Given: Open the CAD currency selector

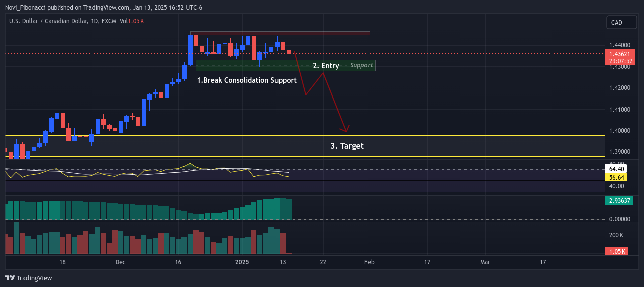Looking at the screenshot, I should (x=622, y=22).
